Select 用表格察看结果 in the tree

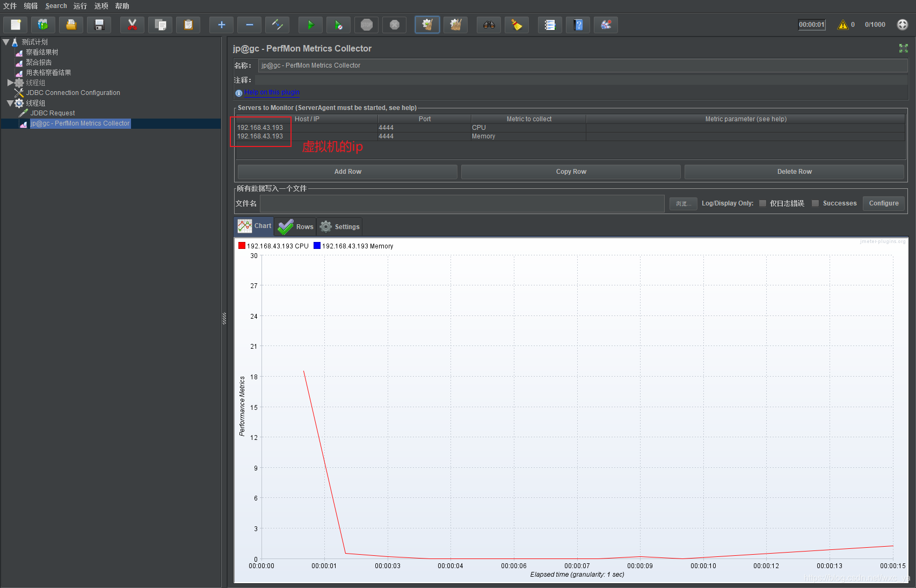(48, 72)
